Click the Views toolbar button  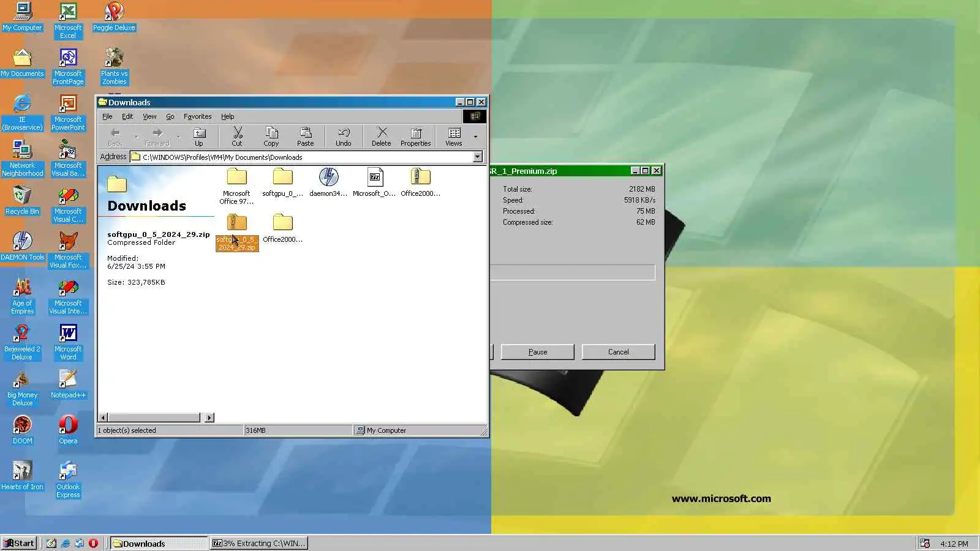pyautogui.click(x=454, y=137)
